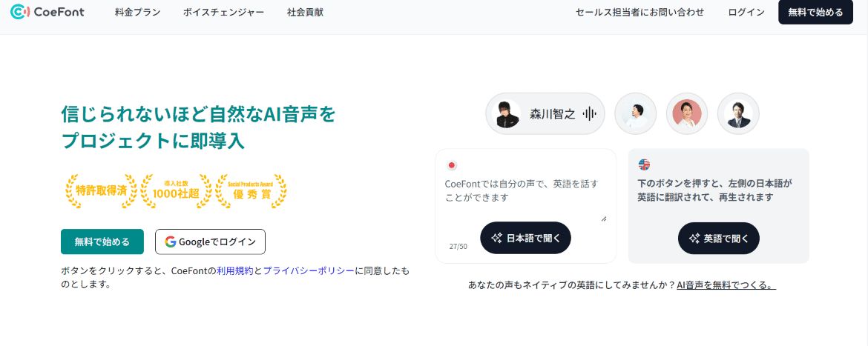The image size is (868, 346).
Task: Click the 導入社数1000社超 laurel badge
Action: 176,191
